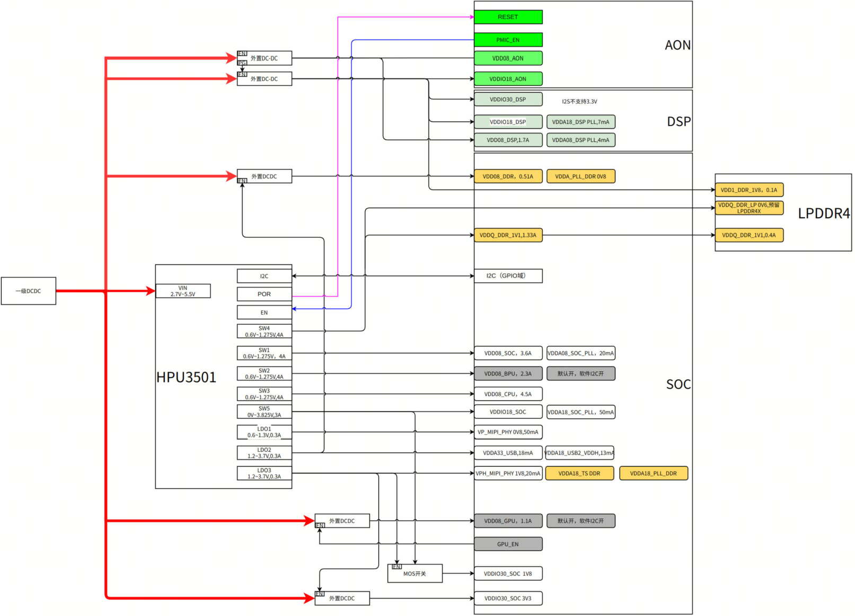This screenshot has width=855, height=616.
Task: Click the SW2 regulator block
Action: point(264,373)
